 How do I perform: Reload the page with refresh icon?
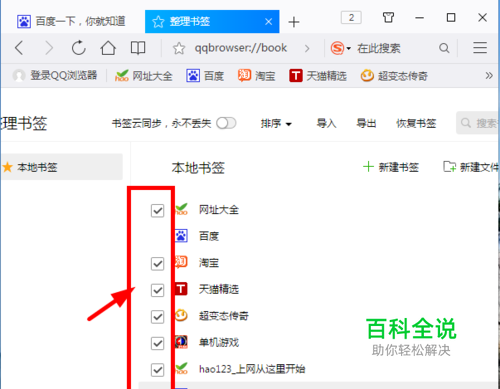coord(79,48)
